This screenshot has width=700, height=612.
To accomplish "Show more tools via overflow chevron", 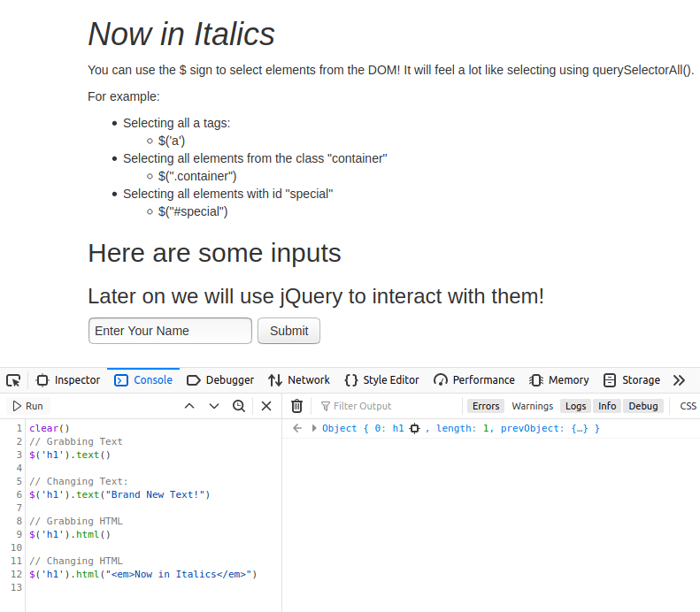I will (679, 380).
